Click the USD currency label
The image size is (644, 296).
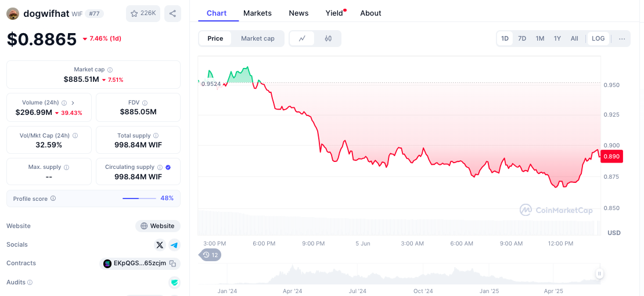click(614, 233)
